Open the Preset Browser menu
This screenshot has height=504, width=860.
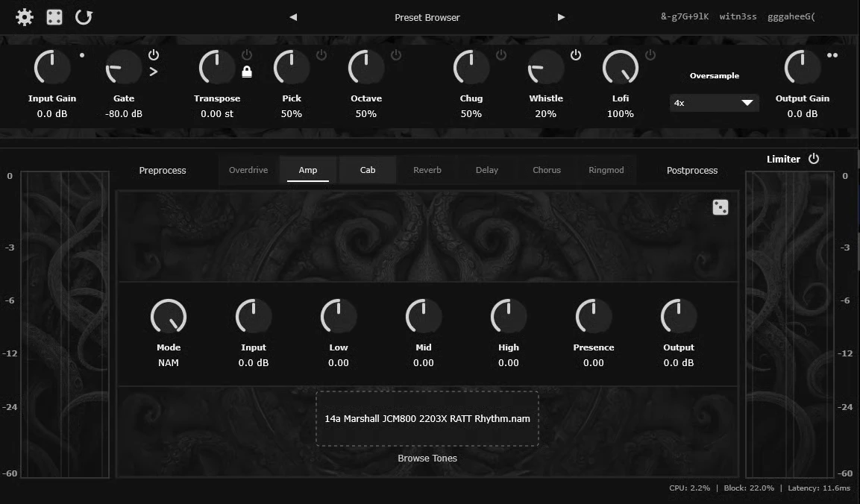click(427, 18)
